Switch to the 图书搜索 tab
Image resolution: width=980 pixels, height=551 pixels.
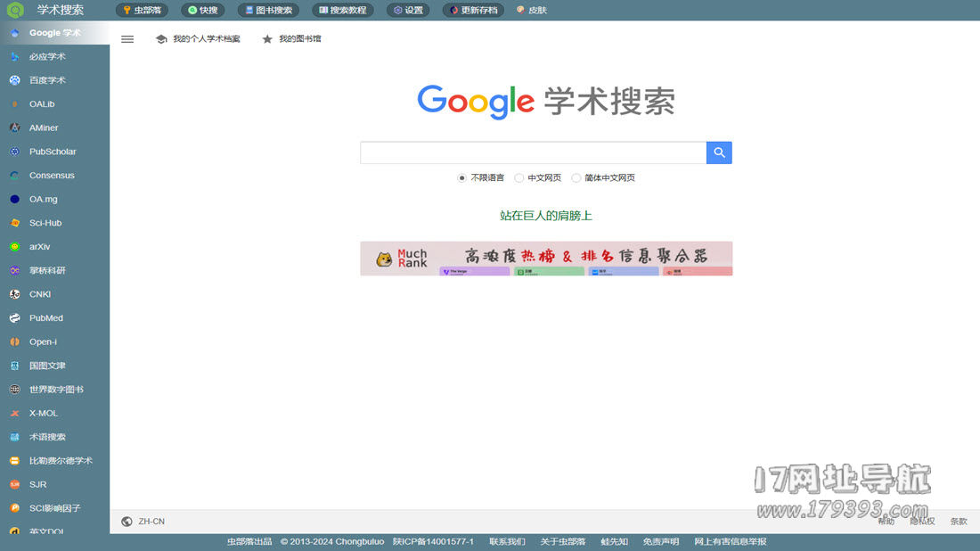tap(268, 11)
